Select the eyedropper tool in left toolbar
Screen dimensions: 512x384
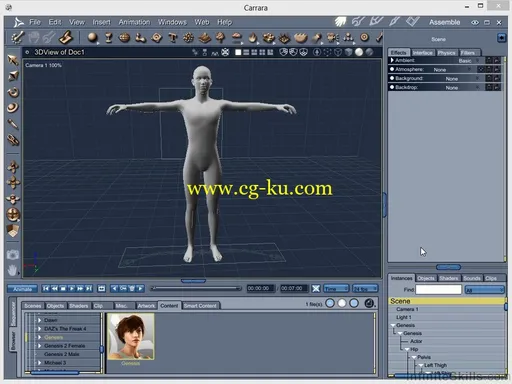[x=13, y=124]
